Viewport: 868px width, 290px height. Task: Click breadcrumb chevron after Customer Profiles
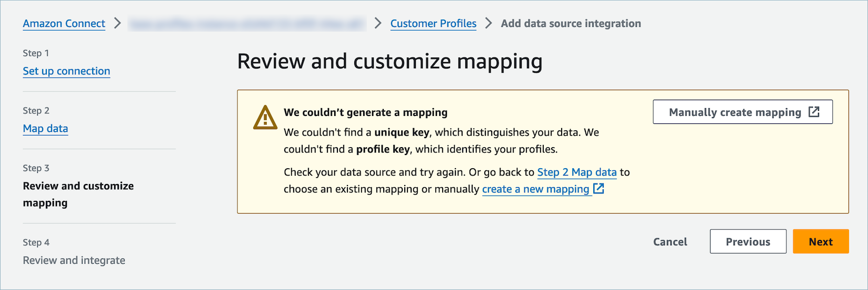(488, 23)
